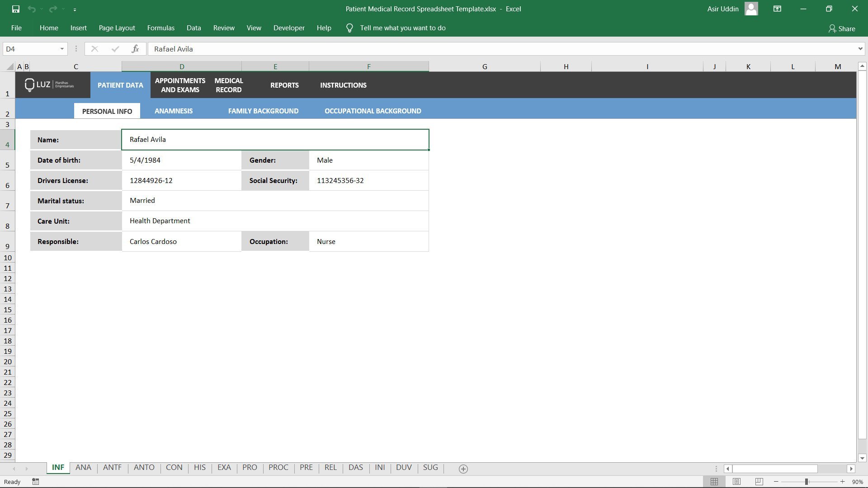Open the REPORTS section of the template
The width and height of the screenshot is (868, 488).
tap(284, 85)
